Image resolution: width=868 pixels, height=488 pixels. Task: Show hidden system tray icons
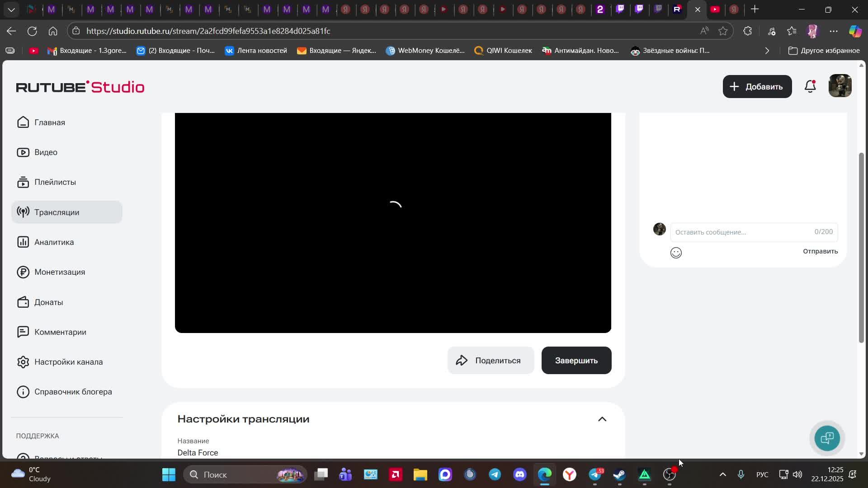[x=722, y=474]
